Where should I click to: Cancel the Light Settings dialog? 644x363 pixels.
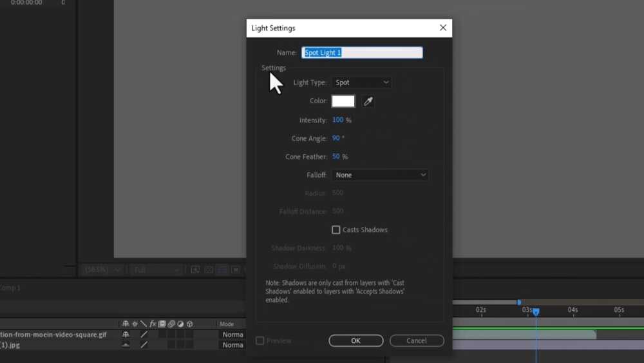click(x=417, y=341)
